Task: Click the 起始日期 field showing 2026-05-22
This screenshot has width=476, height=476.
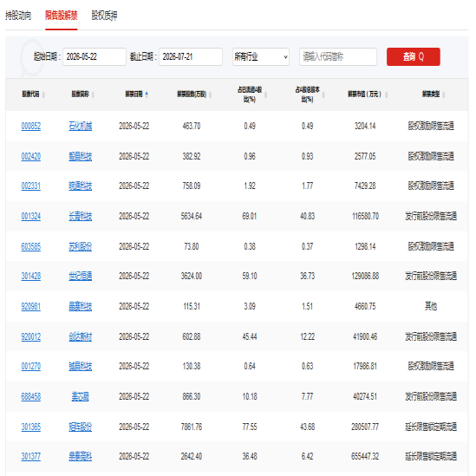Action: click(x=95, y=56)
